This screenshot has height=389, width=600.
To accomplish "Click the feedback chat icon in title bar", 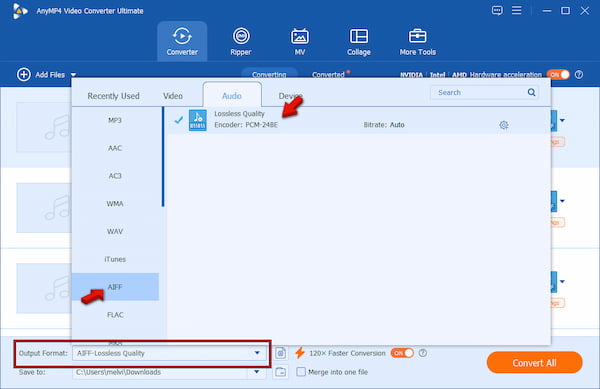I will tap(497, 10).
